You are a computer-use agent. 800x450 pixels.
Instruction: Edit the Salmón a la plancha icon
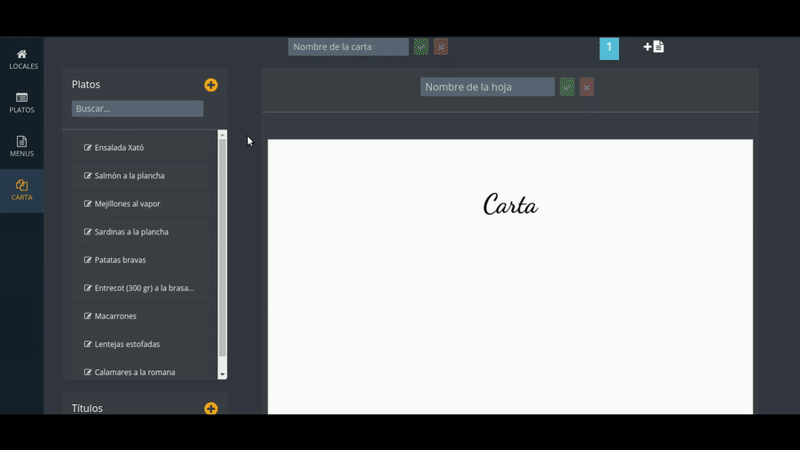88,176
